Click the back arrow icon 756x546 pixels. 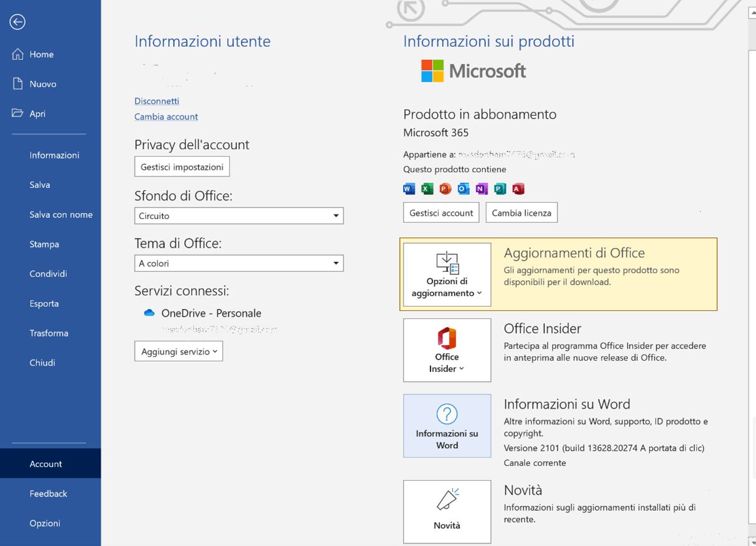point(17,22)
